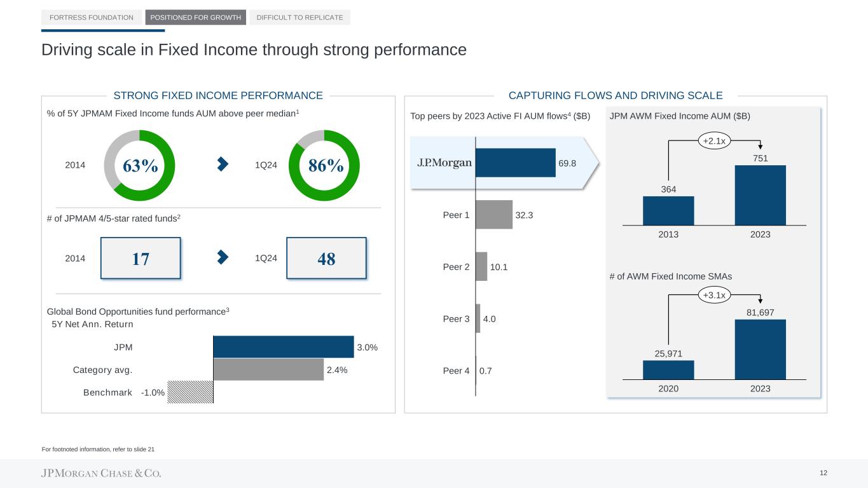Select the Positioned for Growth tab
The height and width of the screenshot is (488, 868).
pyautogui.click(x=196, y=17)
